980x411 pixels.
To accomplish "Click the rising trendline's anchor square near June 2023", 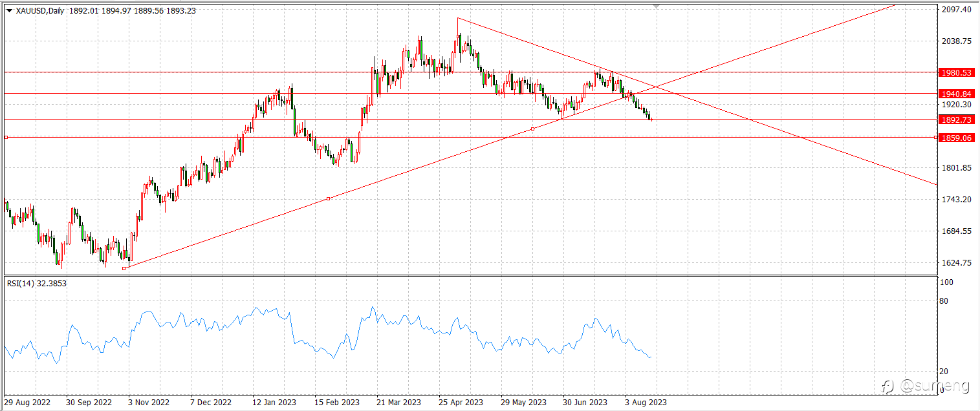I will pos(532,129).
